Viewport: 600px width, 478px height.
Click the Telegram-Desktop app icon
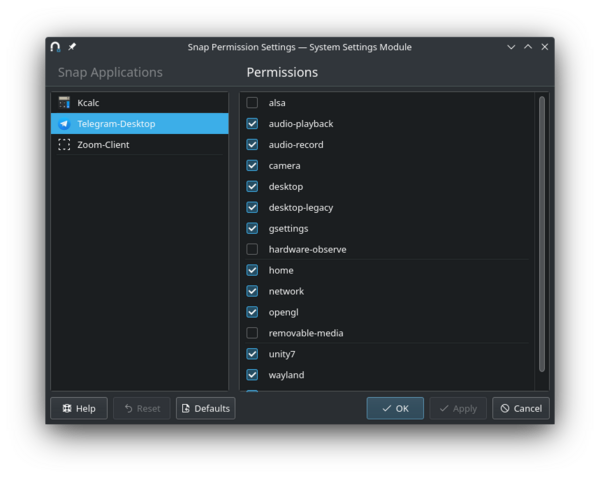(x=64, y=124)
